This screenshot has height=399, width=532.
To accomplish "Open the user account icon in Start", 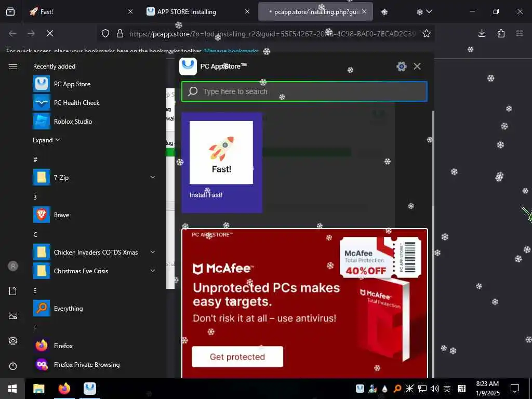I will pos(13,266).
